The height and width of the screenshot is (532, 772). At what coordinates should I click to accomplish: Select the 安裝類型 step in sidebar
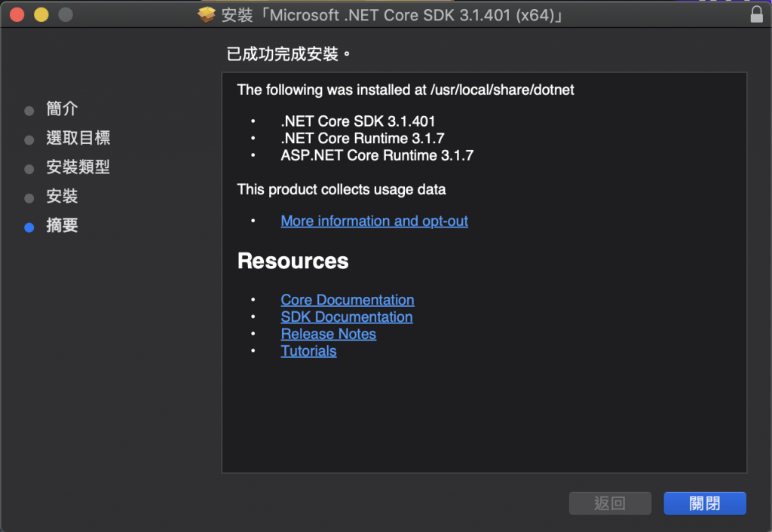(x=78, y=167)
